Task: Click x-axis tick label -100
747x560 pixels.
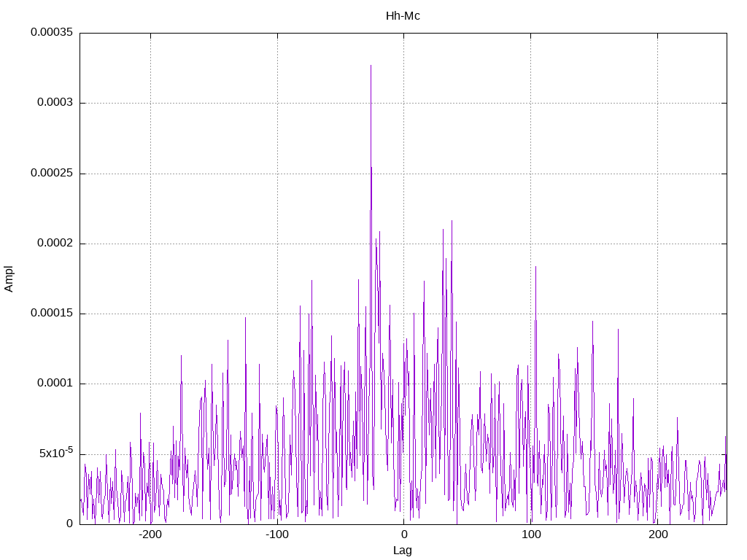Action: click(276, 534)
